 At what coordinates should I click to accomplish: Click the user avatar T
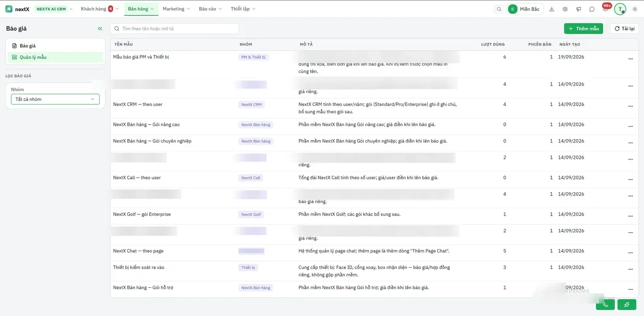click(x=620, y=9)
